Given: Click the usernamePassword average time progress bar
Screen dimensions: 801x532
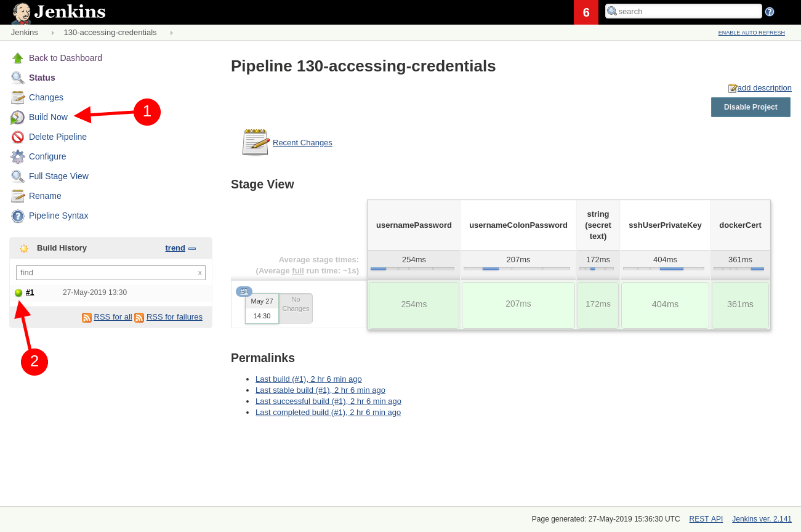Looking at the screenshot, I should [x=413, y=269].
